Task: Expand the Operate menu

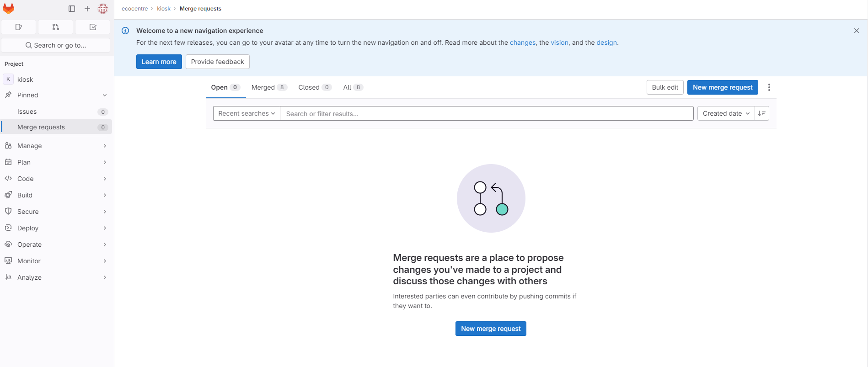Action: click(57, 245)
